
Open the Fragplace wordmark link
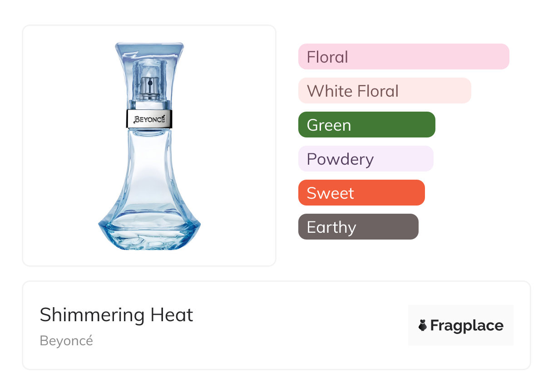point(467,326)
